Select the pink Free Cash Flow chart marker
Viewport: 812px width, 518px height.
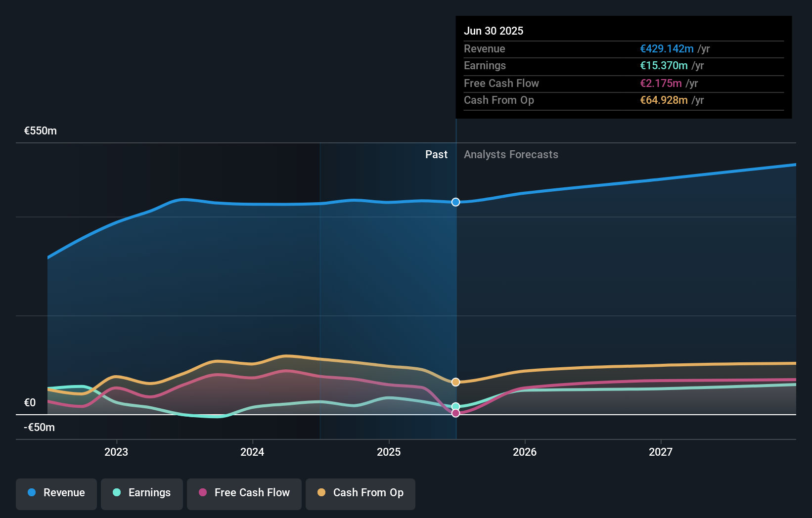click(x=455, y=413)
